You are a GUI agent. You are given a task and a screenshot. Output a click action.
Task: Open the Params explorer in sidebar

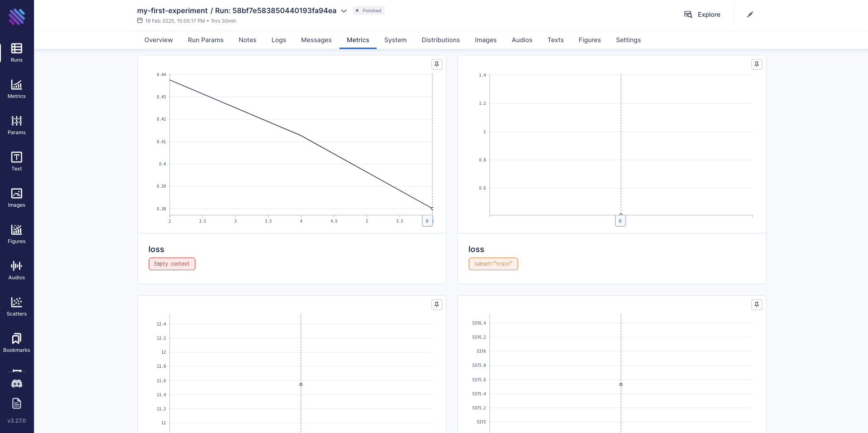coord(17,125)
